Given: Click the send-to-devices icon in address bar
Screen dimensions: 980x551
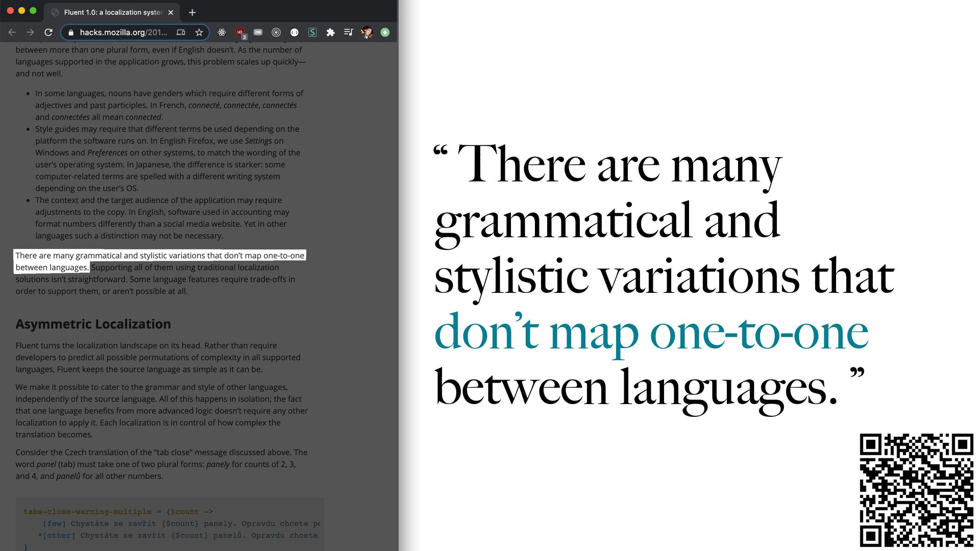Looking at the screenshot, I should click(181, 32).
